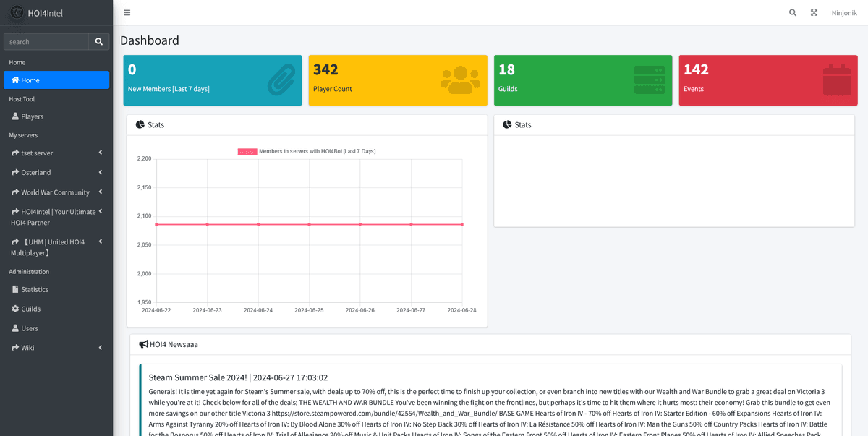
Task: Click the 18 guilds value
Action: pyautogui.click(x=506, y=69)
